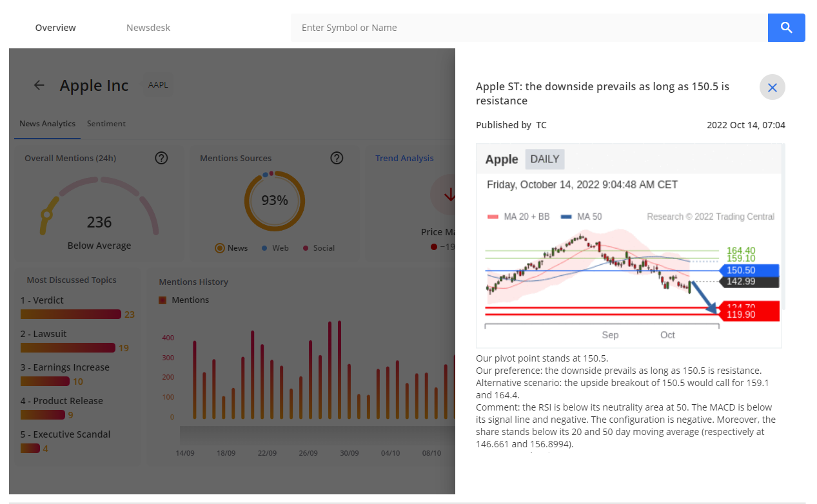The width and height of the screenshot is (817, 504).
Task: Click the 93% donut chart value
Action: pyautogui.click(x=275, y=200)
